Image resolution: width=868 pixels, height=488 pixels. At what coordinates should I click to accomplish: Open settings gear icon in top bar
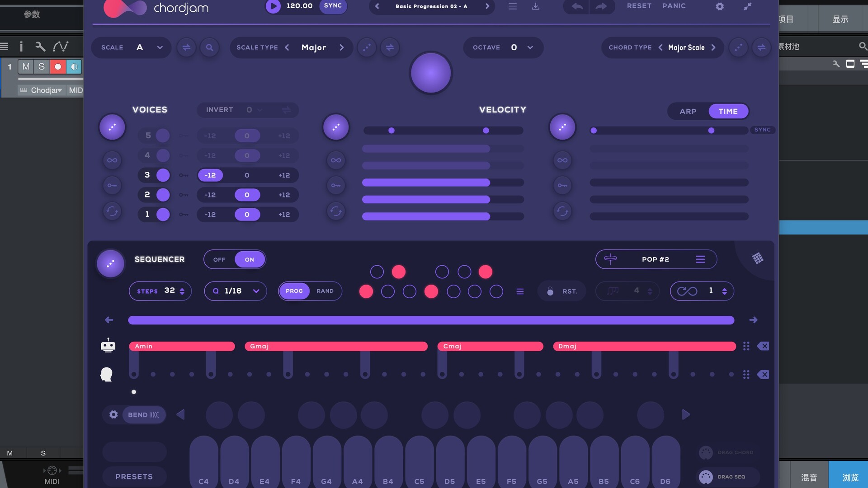[720, 6]
